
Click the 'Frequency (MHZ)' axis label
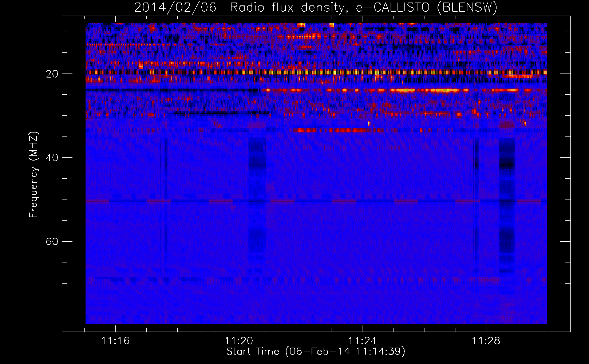coord(33,175)
